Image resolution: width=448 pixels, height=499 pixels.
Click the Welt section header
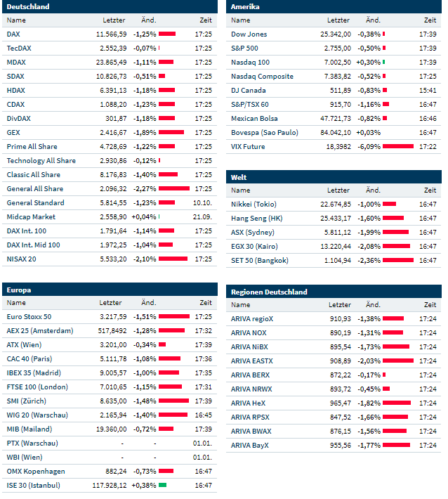point(239,177)
